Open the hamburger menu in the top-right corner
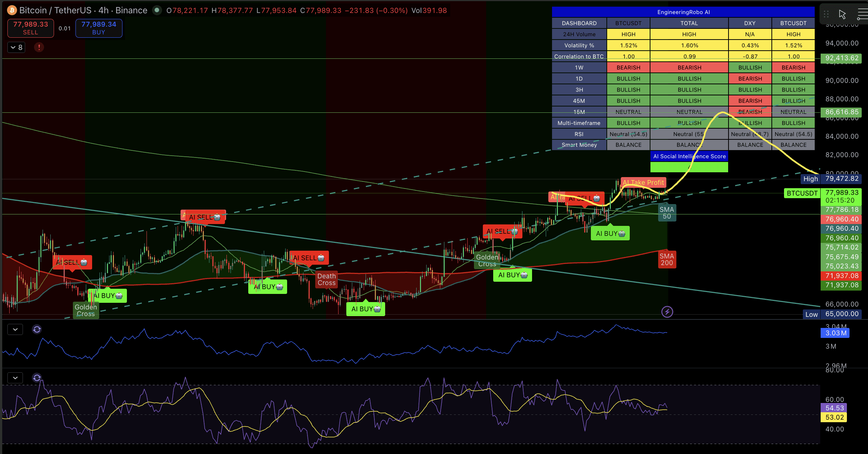868x454 pixels. (864, 14)
